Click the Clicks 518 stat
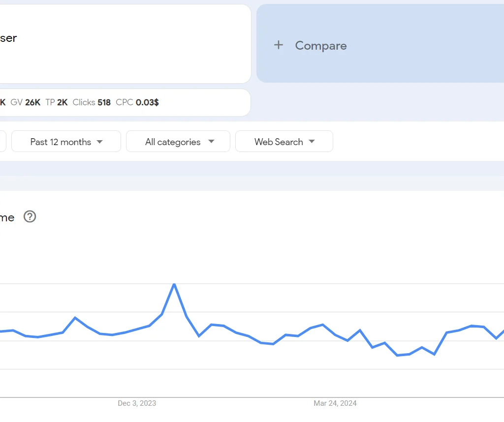 click(92, 102)
